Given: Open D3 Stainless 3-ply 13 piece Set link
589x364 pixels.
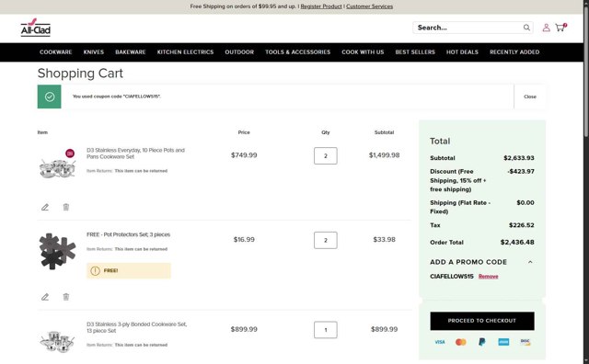Looking at the screenshot, I should [x=137, y=327].
